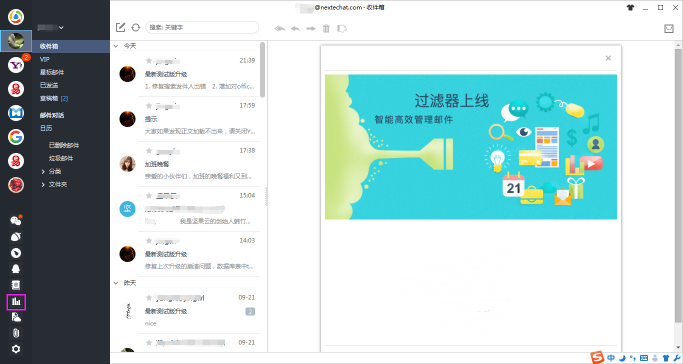The image size is (683, 364).
Task: Open the paperclip attachments icon
Action: (x=16, y=333)
